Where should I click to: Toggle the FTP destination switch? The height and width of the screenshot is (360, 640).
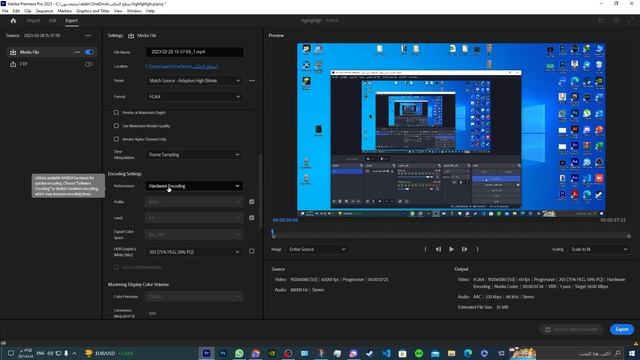89,64
